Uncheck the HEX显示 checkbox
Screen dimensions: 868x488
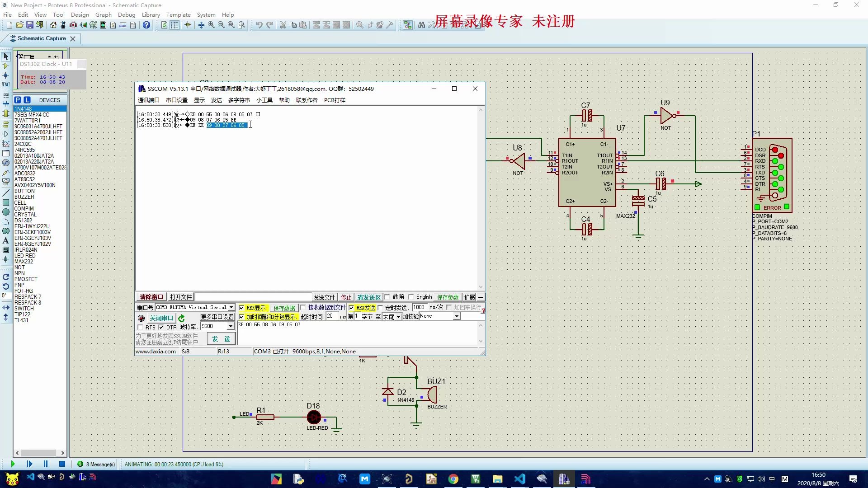pos(242,308)
